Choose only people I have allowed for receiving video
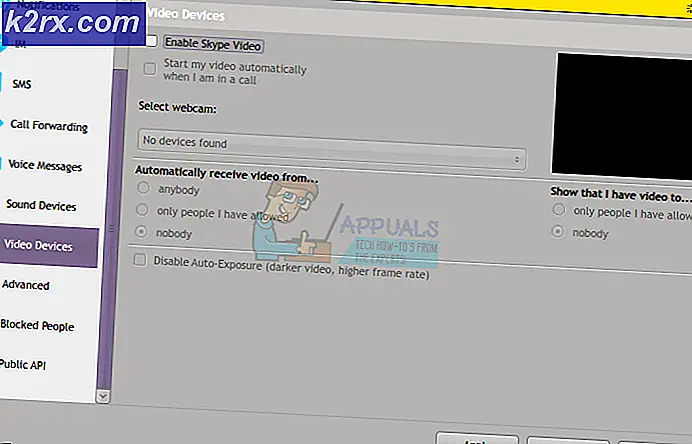The image size is (692, 444). (142, 210)
